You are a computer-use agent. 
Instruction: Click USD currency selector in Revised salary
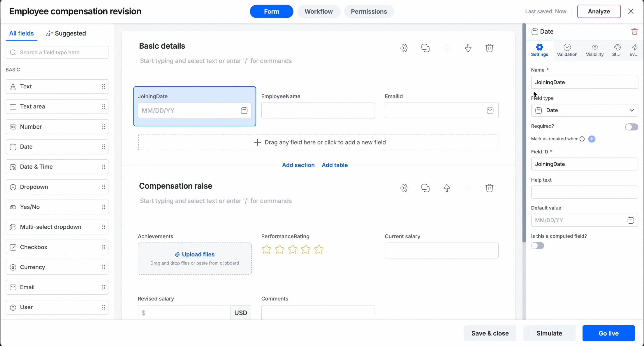240,313
